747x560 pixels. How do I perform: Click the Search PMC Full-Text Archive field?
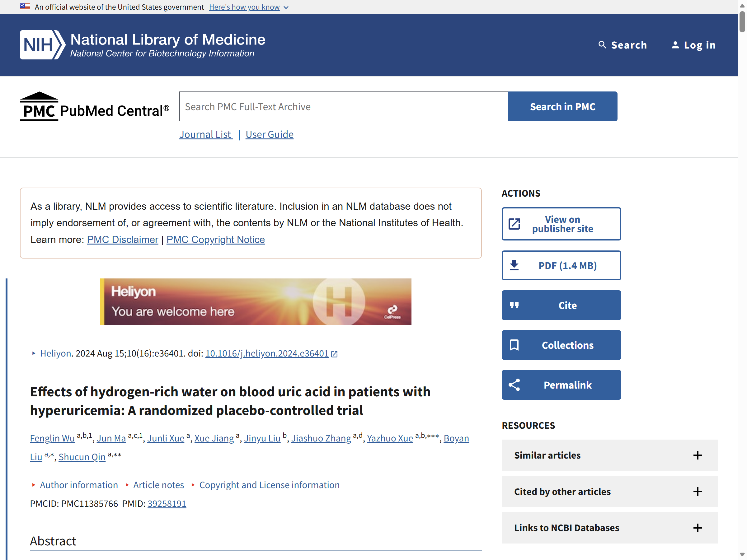[x=343, y=106]
